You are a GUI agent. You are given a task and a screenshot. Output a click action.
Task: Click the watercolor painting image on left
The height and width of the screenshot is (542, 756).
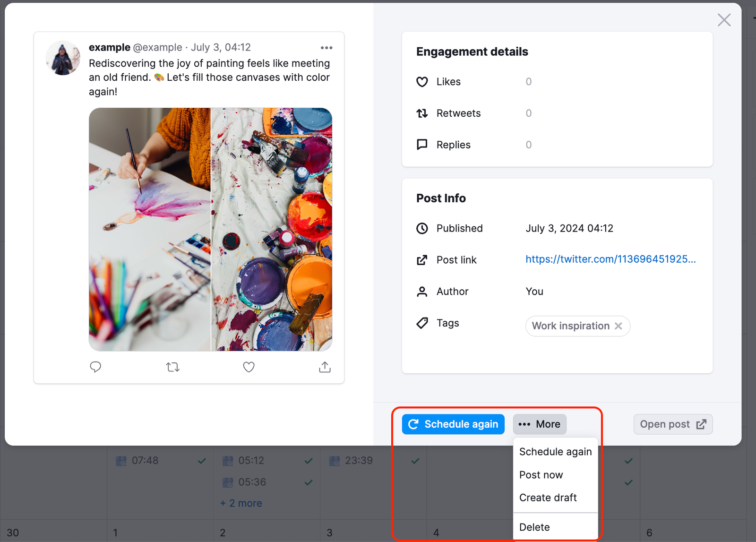(x=150, y=229)
